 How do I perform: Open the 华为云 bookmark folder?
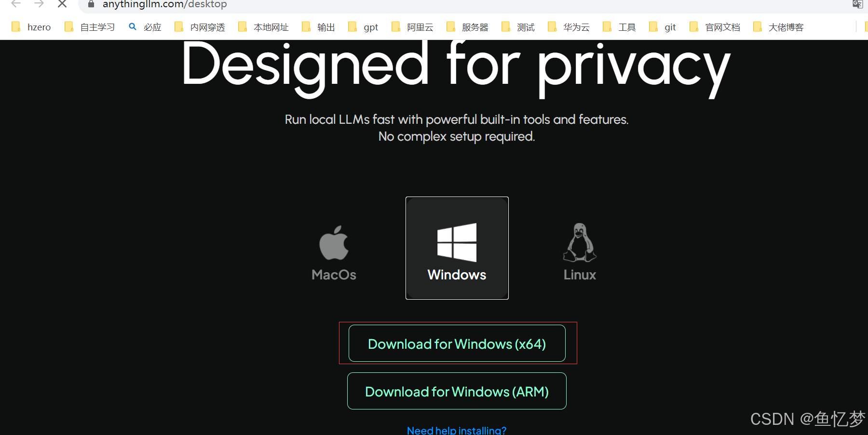569,27
